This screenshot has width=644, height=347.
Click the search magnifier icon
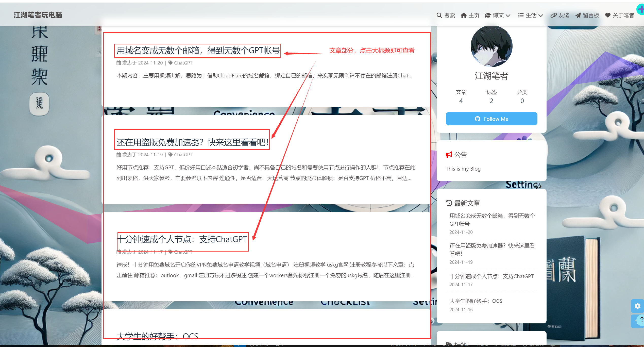[439, 15]
